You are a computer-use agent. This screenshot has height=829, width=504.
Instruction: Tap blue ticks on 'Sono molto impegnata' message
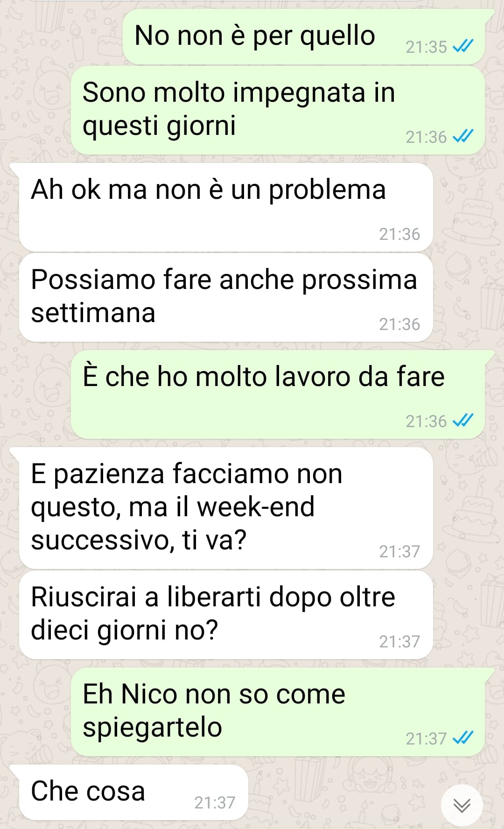pyautogui.click(x=463, y=136)
